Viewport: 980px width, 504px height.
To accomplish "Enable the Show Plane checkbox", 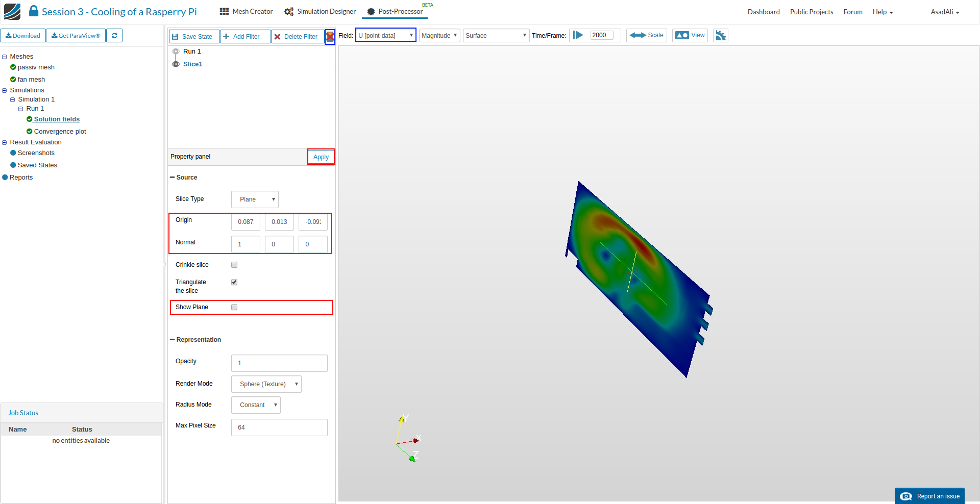I will (x=234, y=307).
